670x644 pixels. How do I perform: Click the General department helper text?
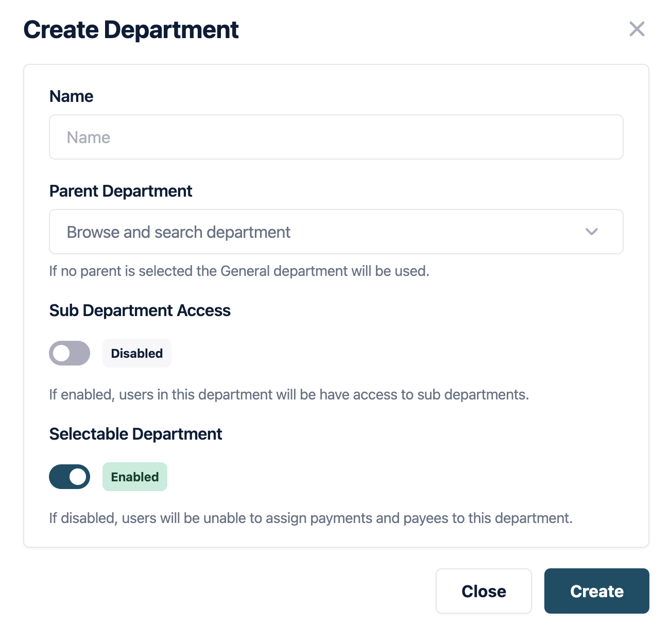[x=239, y=270]
